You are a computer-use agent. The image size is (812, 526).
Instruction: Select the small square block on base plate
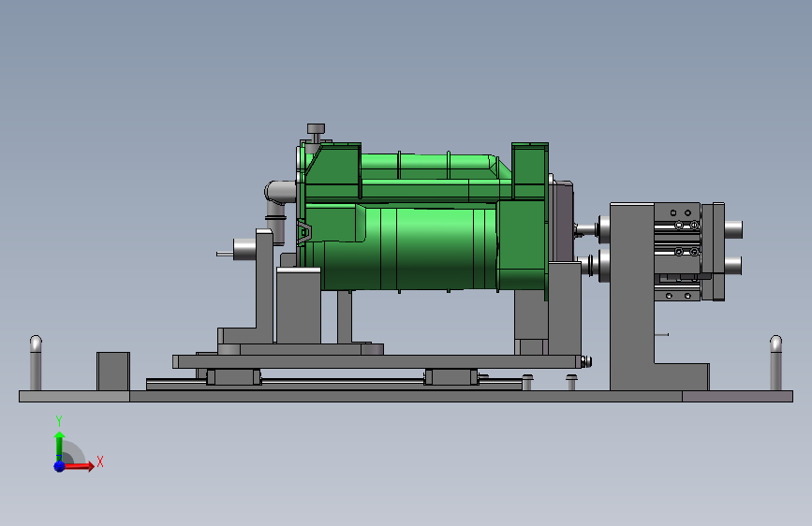pyautogui.click(x=113, y=372)
